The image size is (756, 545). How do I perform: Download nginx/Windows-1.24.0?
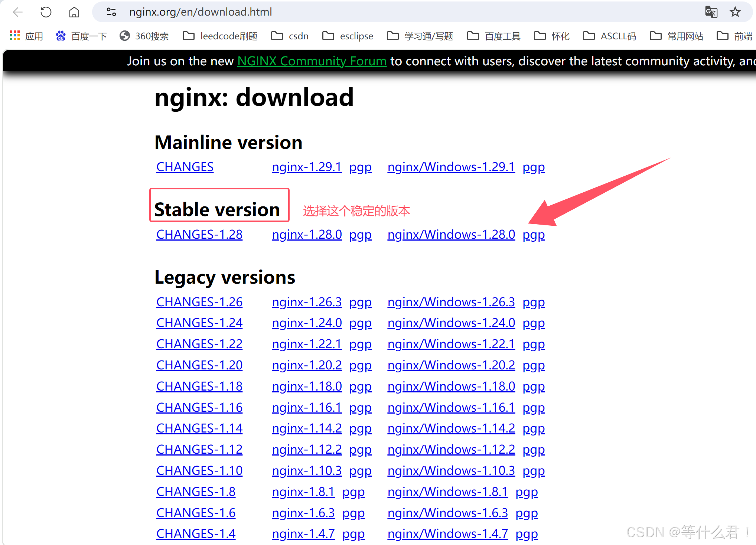(451, 323)
